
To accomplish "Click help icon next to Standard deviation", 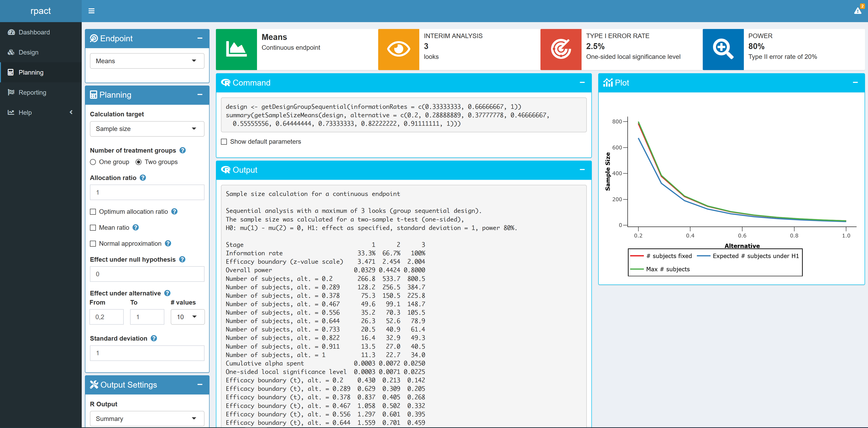I will (154, 338).
